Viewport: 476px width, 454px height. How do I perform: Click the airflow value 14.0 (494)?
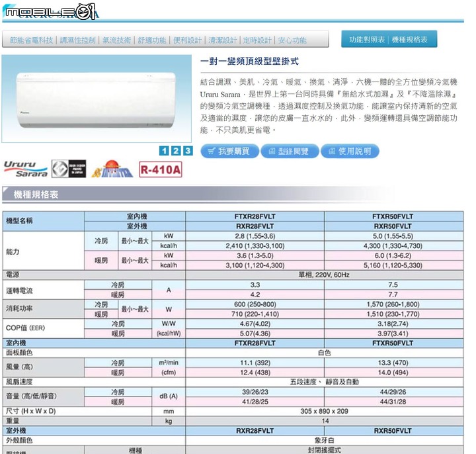click(x=393, y=373)
